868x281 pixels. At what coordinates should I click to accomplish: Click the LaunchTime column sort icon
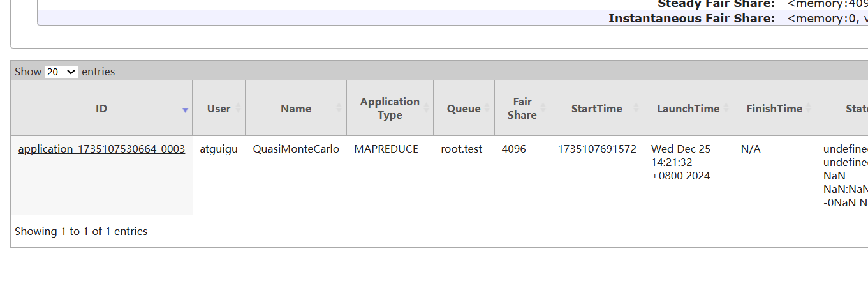726,109
